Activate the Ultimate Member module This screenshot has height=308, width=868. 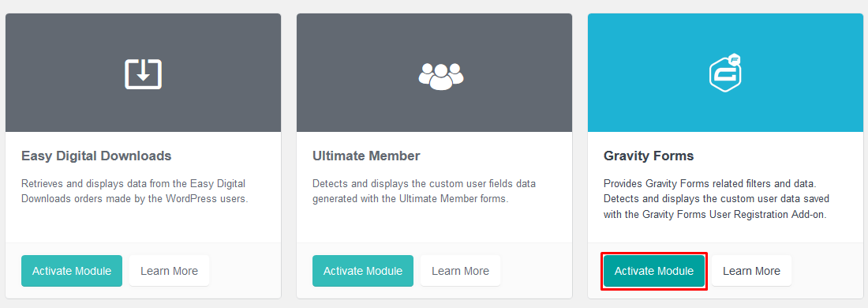click(x=363, y=271)
